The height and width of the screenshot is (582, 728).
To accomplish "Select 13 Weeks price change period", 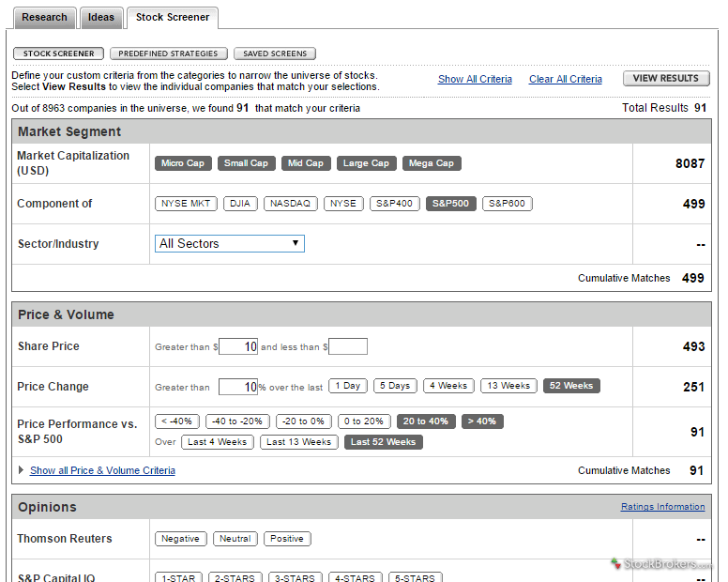I will pyautogui.click(x=508, y=386).
